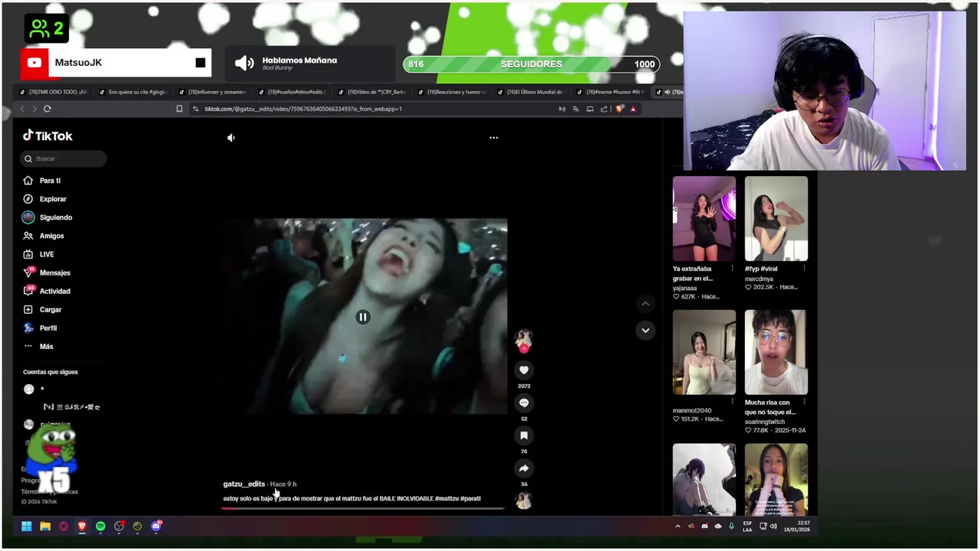Seek on the video progress bar
This screenshot has width=980, height=551.
363,508
